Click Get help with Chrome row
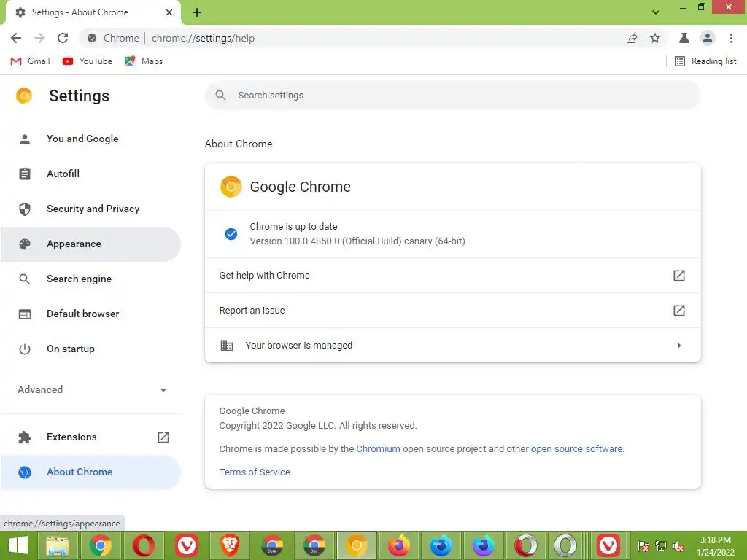The width and height of the screenshot is (747, 560). 452,275
